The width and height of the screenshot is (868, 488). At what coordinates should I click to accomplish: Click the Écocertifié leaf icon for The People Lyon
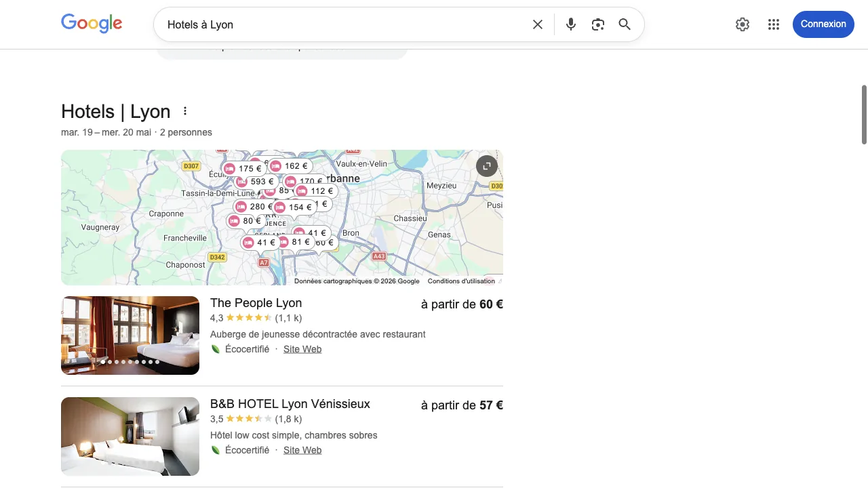216,349
